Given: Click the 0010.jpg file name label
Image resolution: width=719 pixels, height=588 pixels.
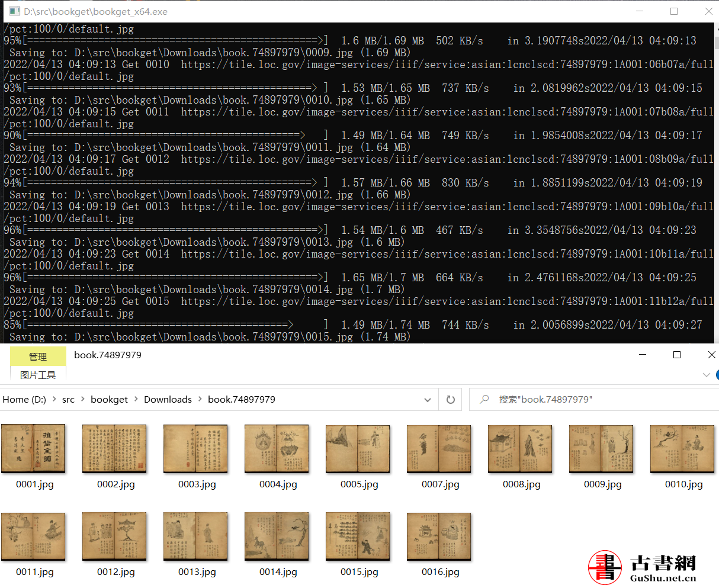Looking at the screenshot, I should (x=684, y=484).
